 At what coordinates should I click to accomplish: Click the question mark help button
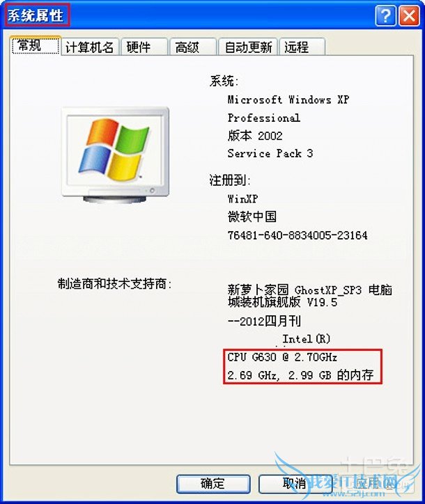385,15
